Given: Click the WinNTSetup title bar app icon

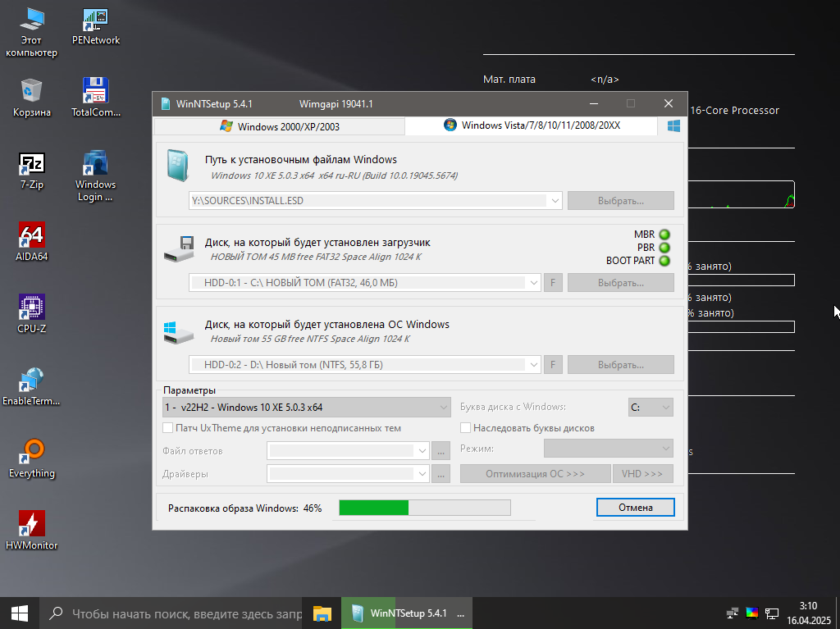Looking at the screenshot, I should (166, 104).
